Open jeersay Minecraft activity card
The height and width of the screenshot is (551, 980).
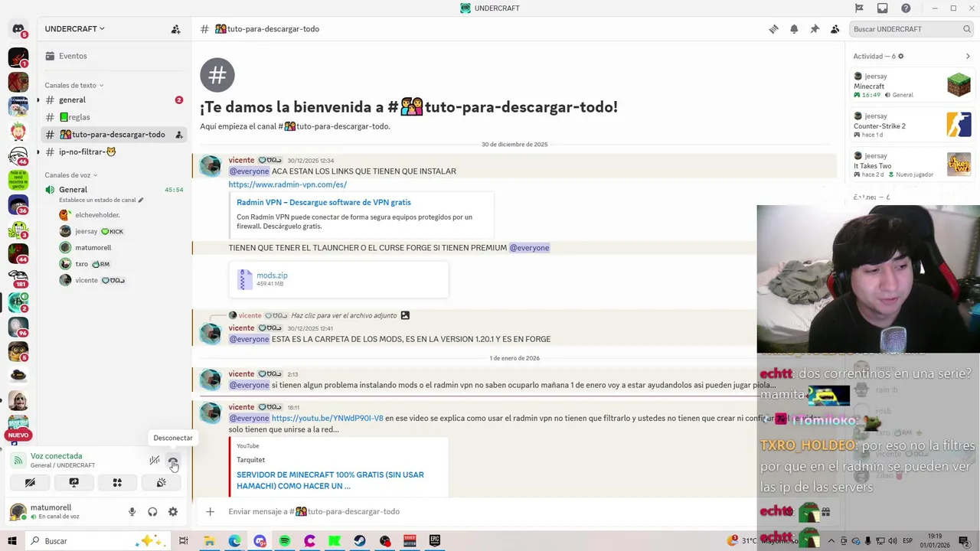tap(913, 85)
